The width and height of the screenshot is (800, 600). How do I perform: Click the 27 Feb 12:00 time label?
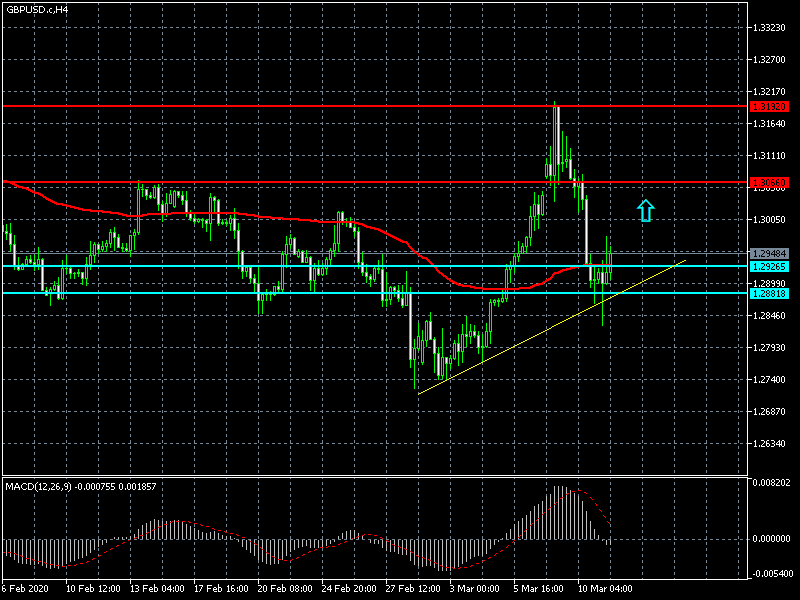(413, 588)
